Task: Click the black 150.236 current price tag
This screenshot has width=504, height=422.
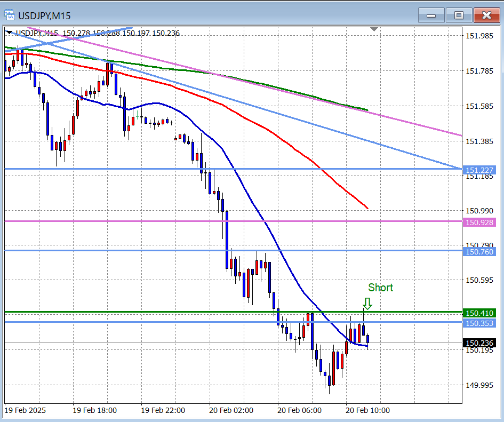Action: 479,343
